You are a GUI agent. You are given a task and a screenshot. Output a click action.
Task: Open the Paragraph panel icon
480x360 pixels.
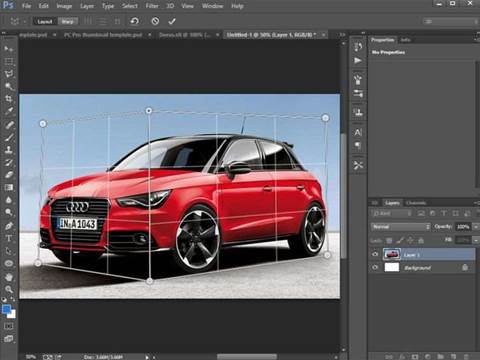[x=358, y=146]
